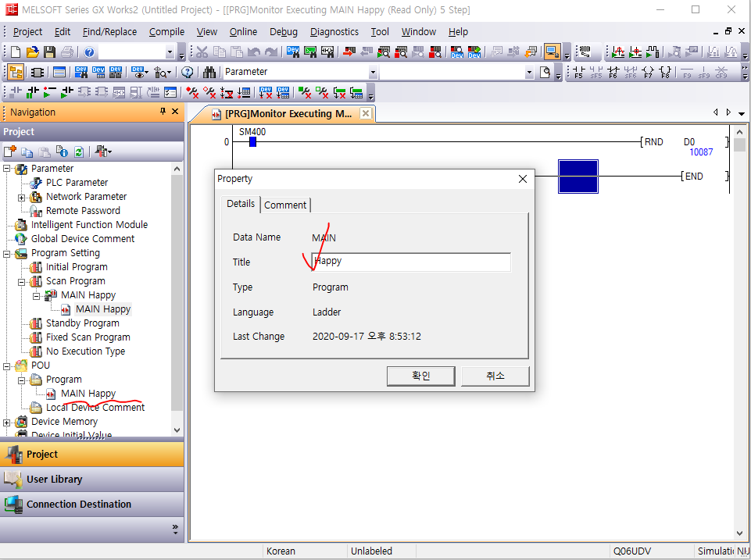The image size is (751, 560).
Task: Click the Title field containing Happy
Action: (x=411, y=262)
